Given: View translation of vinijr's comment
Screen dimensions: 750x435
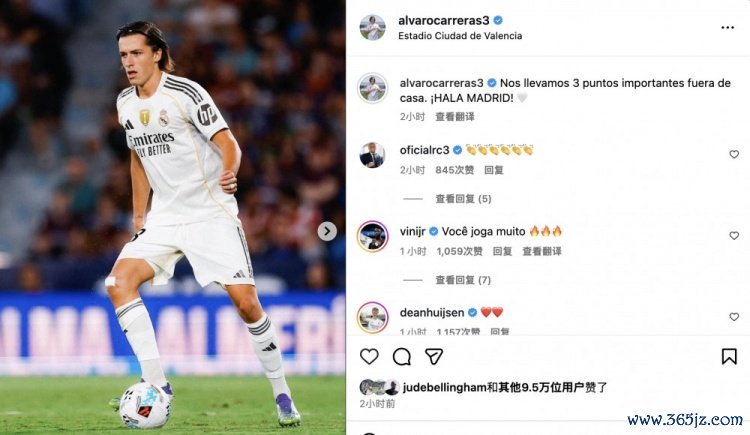Looking at the screenshot, I should pos(541,251).
